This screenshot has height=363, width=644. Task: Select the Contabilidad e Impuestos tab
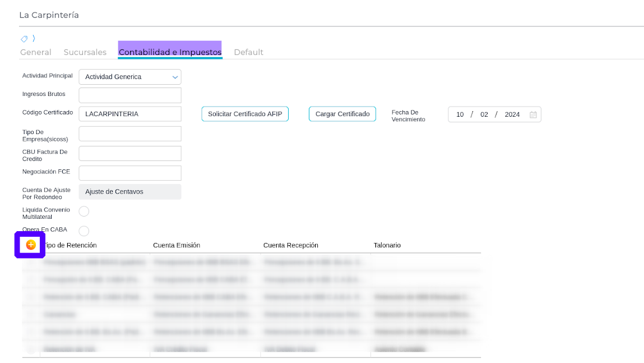click(x=170, y=52)
